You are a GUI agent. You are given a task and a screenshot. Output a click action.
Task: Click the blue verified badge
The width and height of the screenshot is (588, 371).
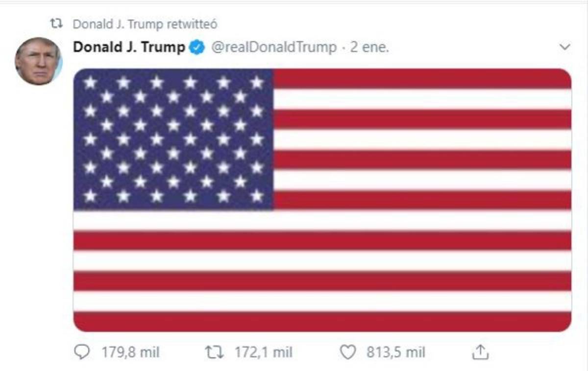click(x=197, y=47)
